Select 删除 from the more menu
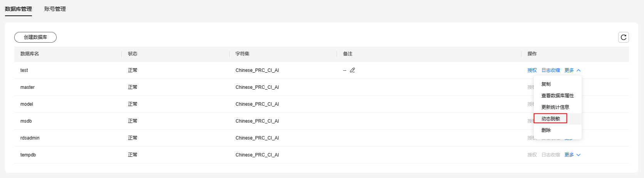The height and width of the screenshot is (178, 644). [546, 130]
